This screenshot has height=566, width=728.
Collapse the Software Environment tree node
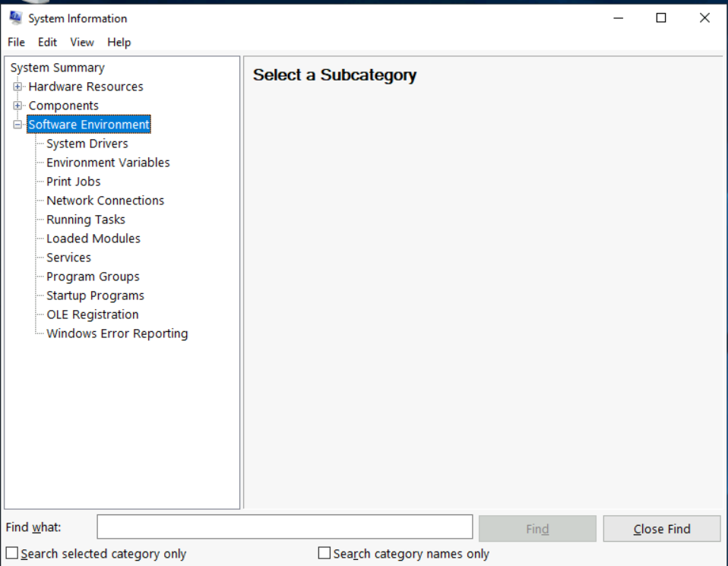(17, 125)
